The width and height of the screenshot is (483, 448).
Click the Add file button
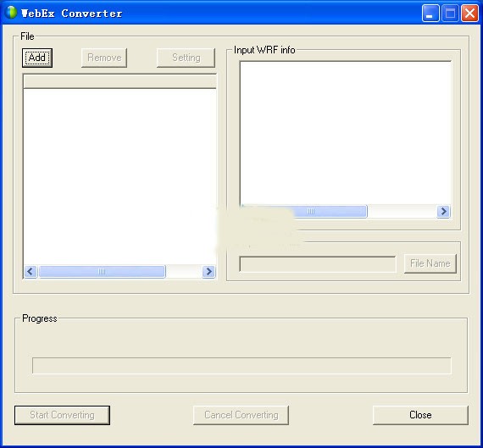[37, 58]
